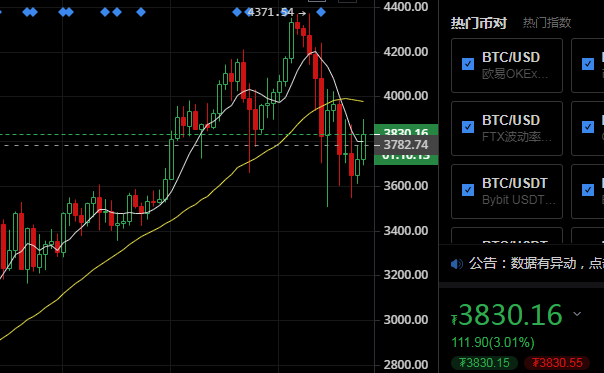The image size is (604, 373).
Task: Click the 4371.54 high price label
Action: click(271, 12)
